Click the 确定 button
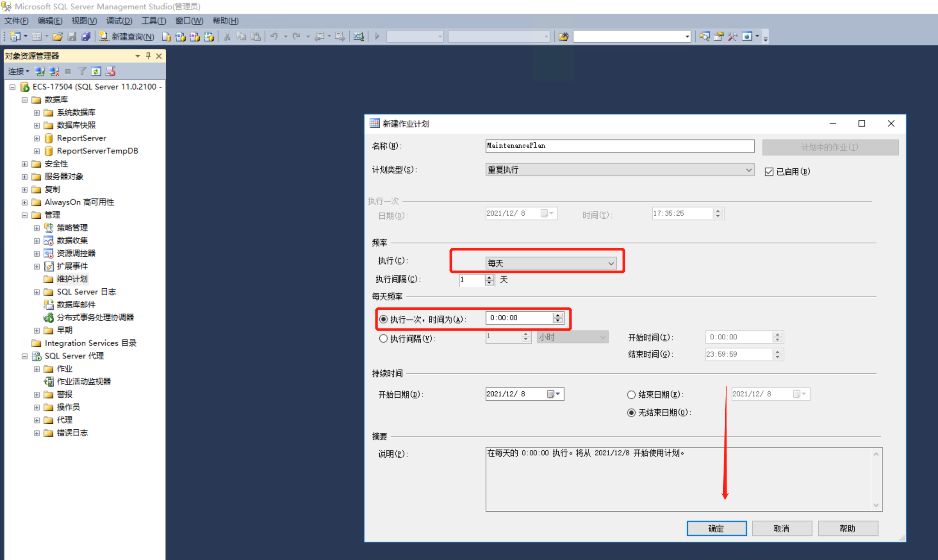 click(717, 528)
